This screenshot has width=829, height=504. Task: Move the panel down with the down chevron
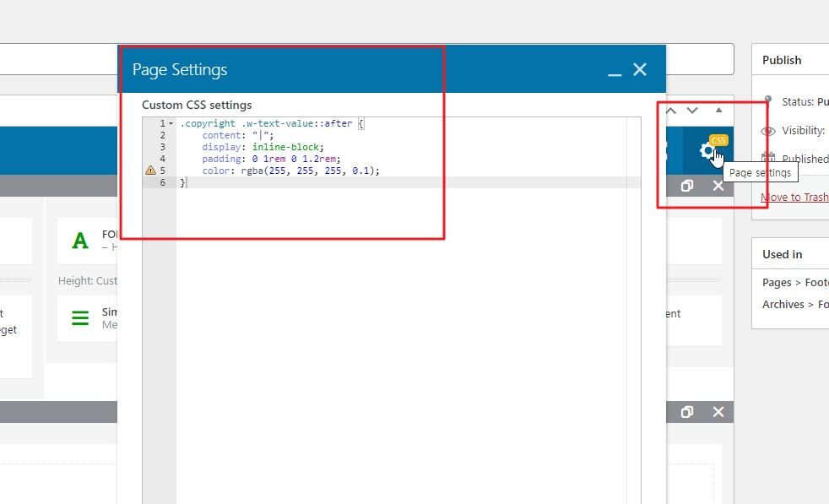tap(692, 111)
